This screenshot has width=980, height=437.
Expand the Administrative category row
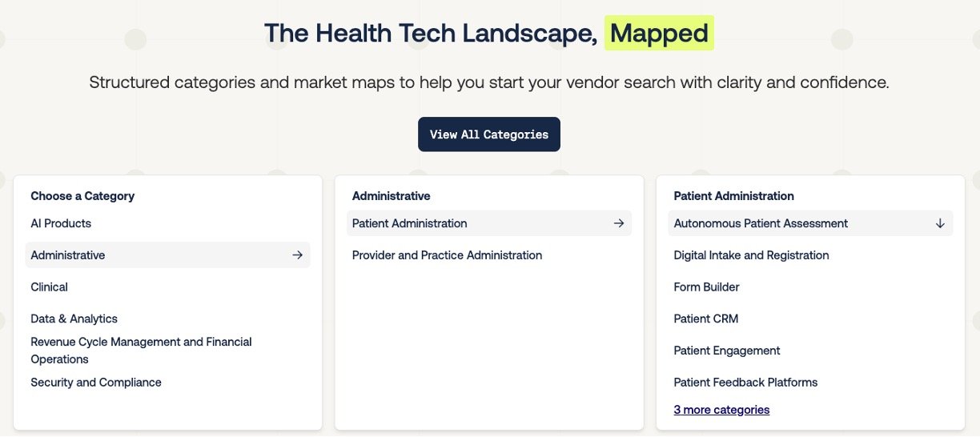[68, 255]
